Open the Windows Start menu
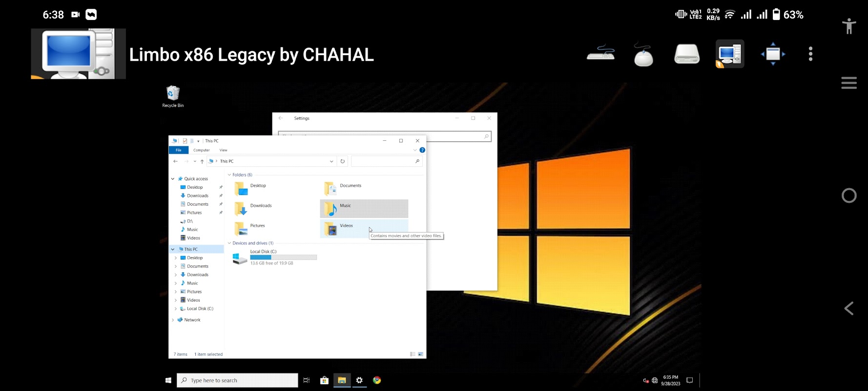The height and width of the screenshot is (391, 868). tap(168, 380)
